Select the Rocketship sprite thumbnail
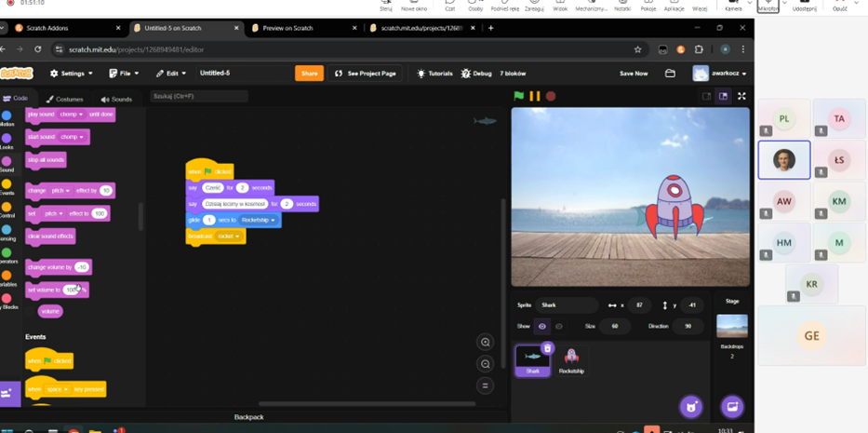The width and height of the screenshot is (868, 433). 571,359
